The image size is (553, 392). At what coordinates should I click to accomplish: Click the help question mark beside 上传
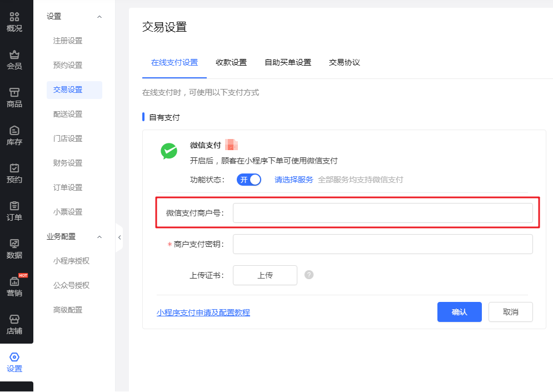click(x=309, y=275)
